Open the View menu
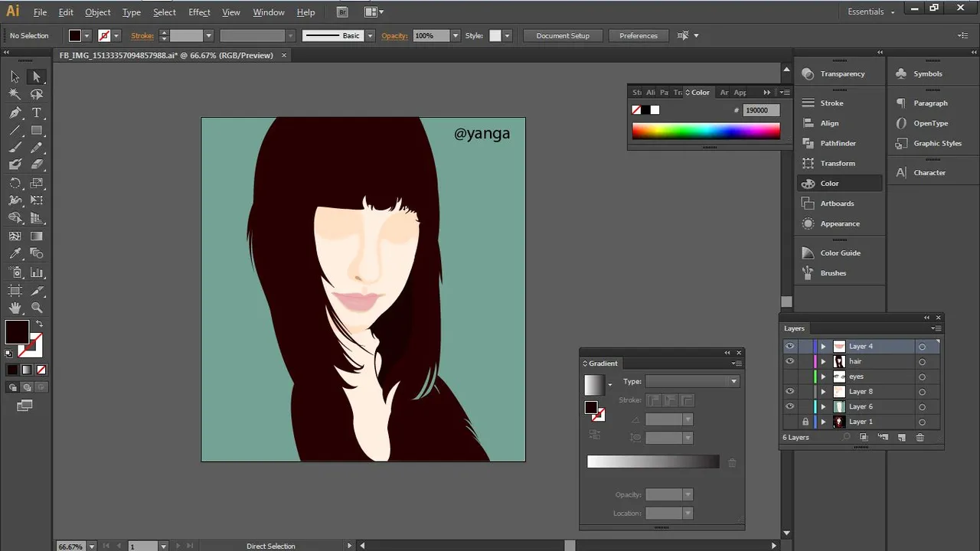The height and width of the screenshot is (551, 980). pos(231,12)
